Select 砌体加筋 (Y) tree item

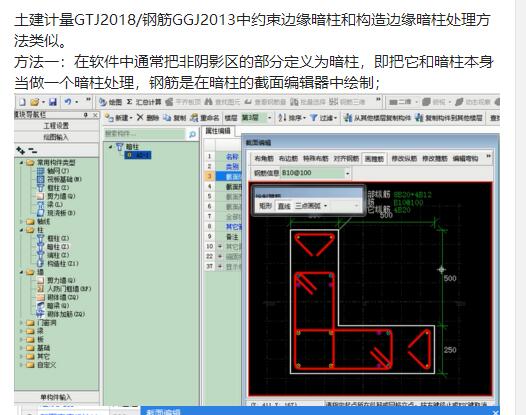click(61, 314)
